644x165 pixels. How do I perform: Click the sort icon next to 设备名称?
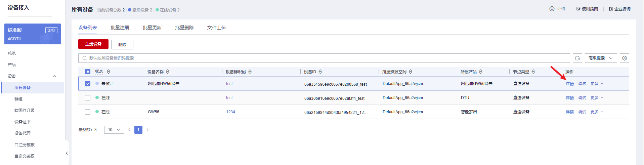tap(168, 72)
